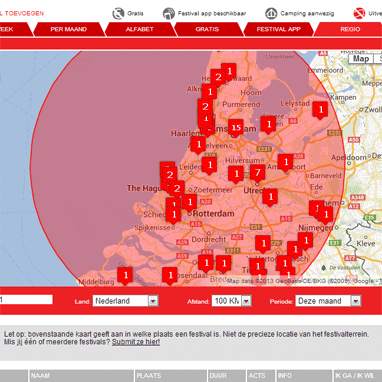Viewport: 382px width, 382px height.
Task: Sort by the NAAM column header
Action: click(x=82, y=376)
